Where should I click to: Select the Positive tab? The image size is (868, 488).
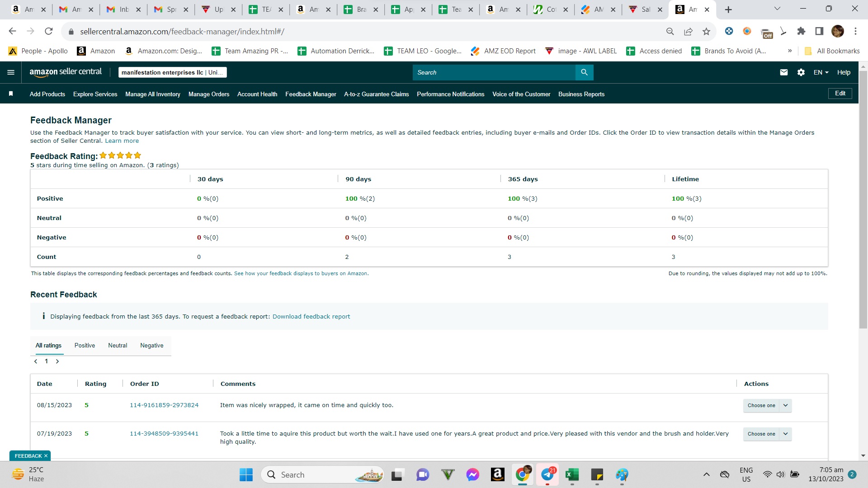click(85, 346)
